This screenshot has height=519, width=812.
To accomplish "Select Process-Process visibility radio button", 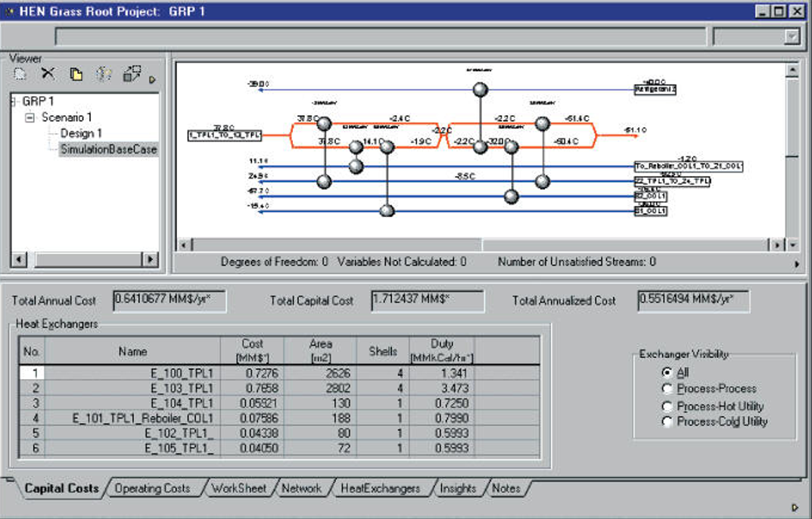I will [x=667, y=389].
